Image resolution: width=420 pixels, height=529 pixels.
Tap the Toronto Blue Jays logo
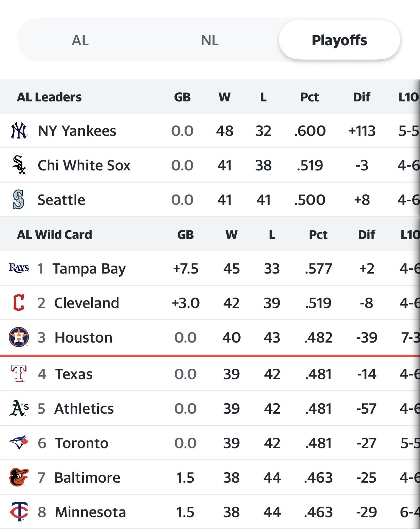tap(19, 443)
